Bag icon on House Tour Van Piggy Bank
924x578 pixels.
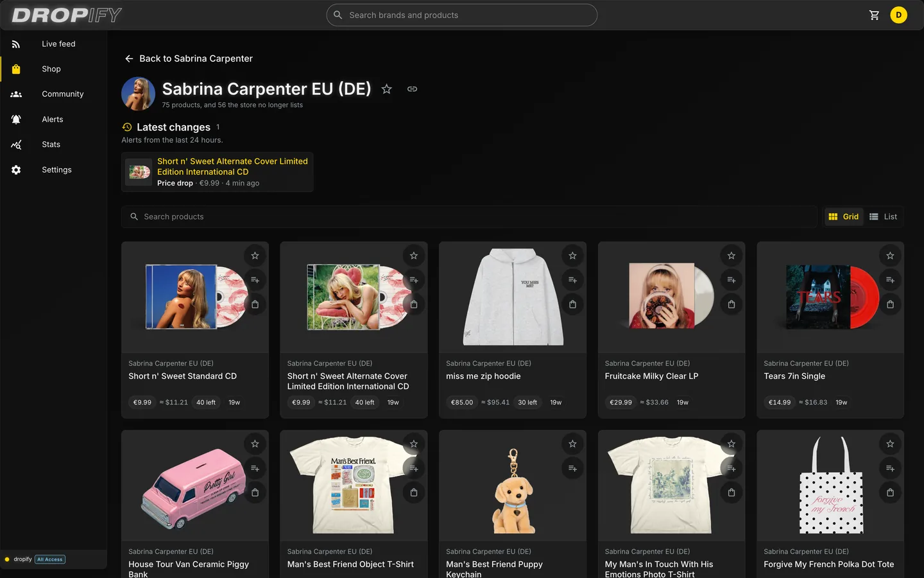tap(255, 493)
